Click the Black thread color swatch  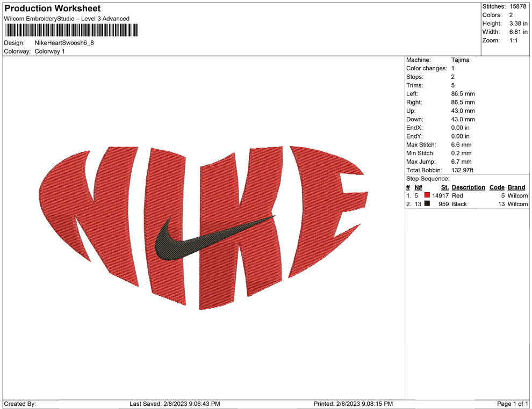pos(427,203)
